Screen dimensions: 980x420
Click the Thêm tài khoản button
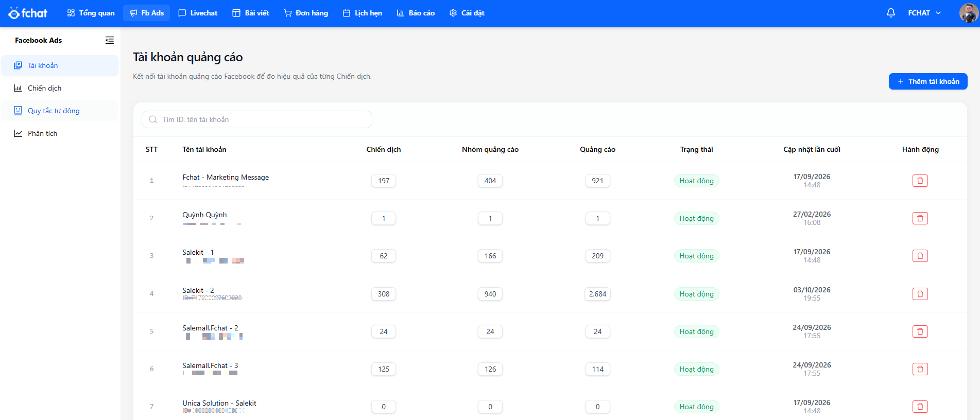pos(928,81)
